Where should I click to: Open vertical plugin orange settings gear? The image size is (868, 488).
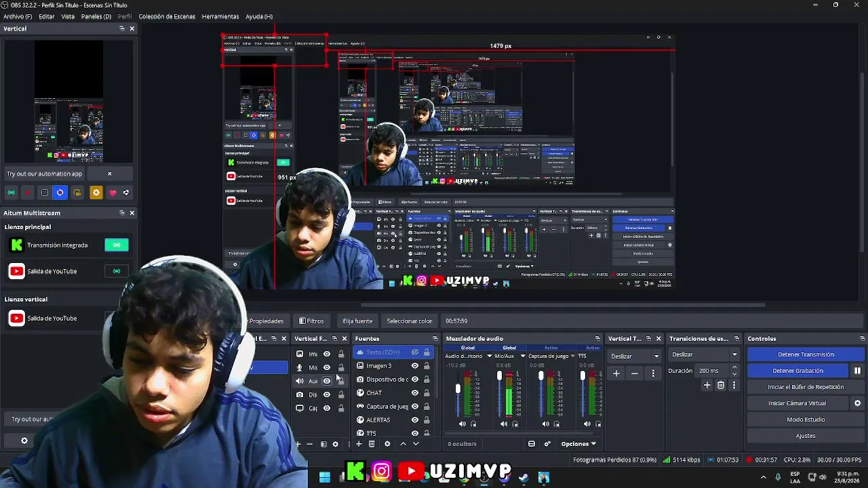click(x=96, y=192)
